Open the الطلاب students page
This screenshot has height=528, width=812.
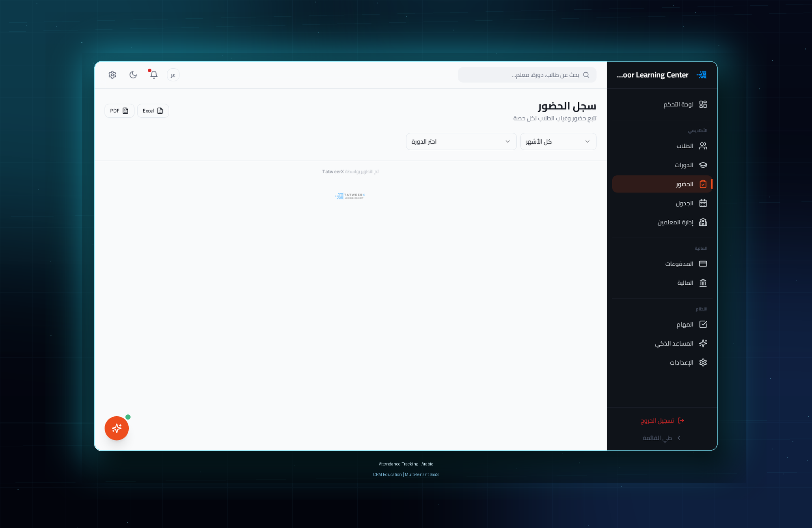(x=662, y=146)
